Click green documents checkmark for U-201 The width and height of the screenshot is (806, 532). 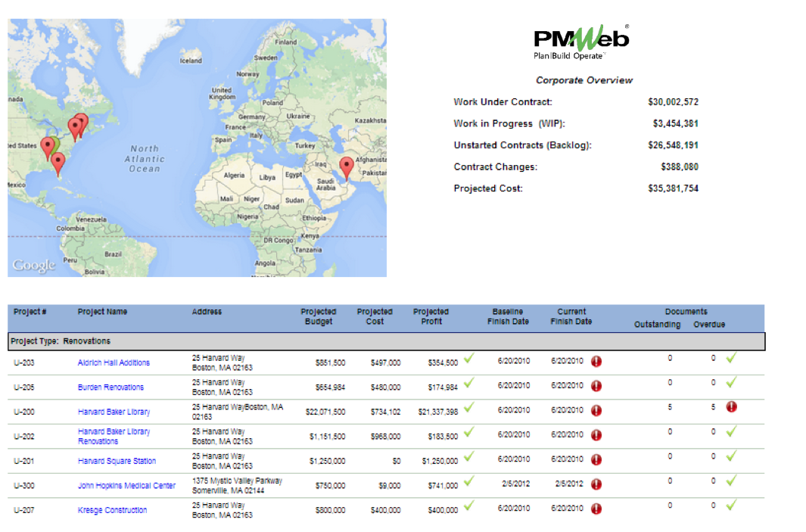pos(732,456)
